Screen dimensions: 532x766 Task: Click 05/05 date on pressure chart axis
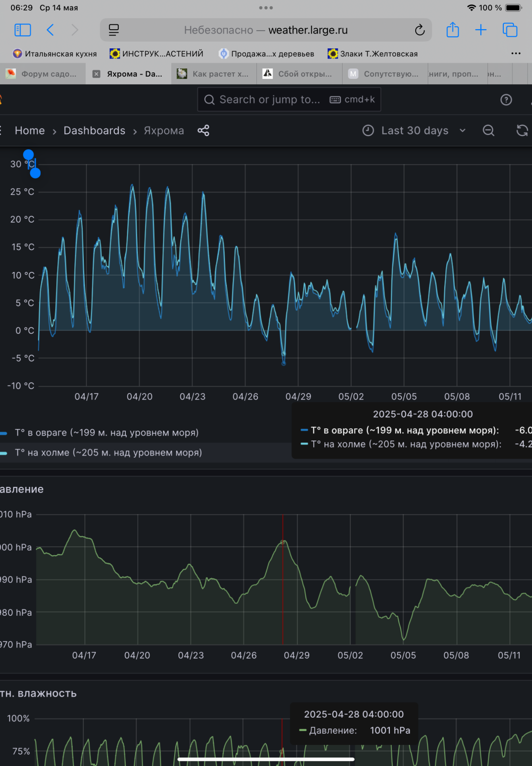coord(403,655)
